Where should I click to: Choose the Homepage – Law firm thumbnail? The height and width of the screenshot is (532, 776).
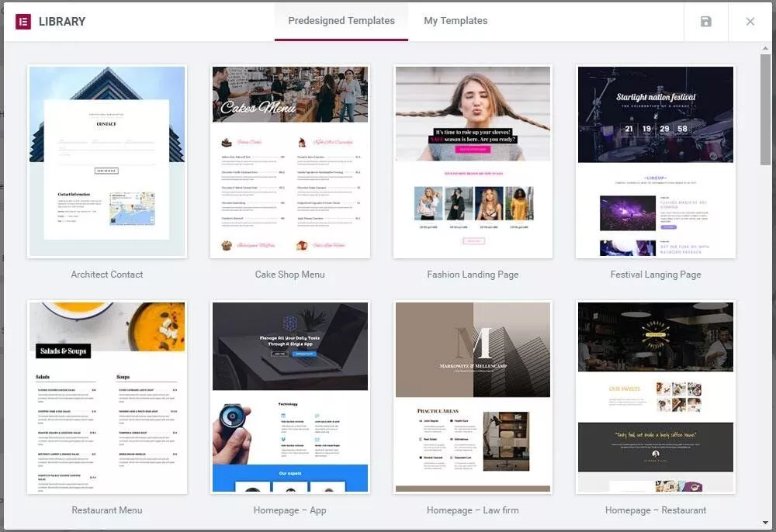pos(473,397)
